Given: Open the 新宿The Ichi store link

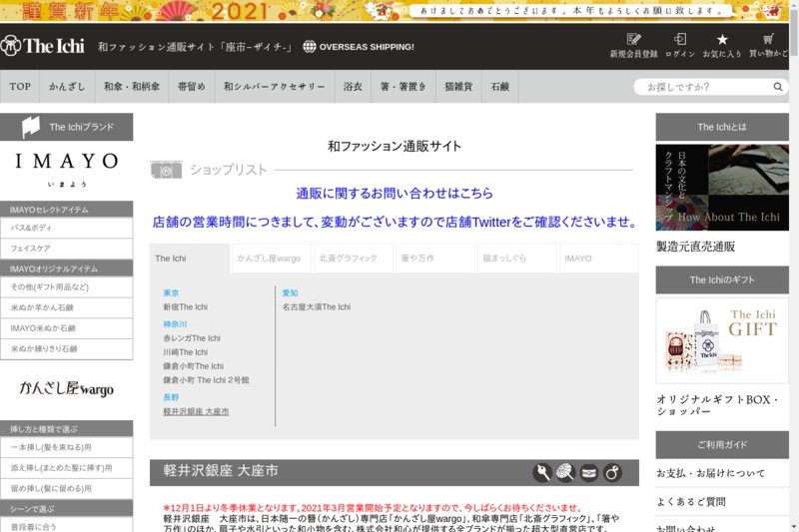Looking at the screenshot, I should 186,307.
